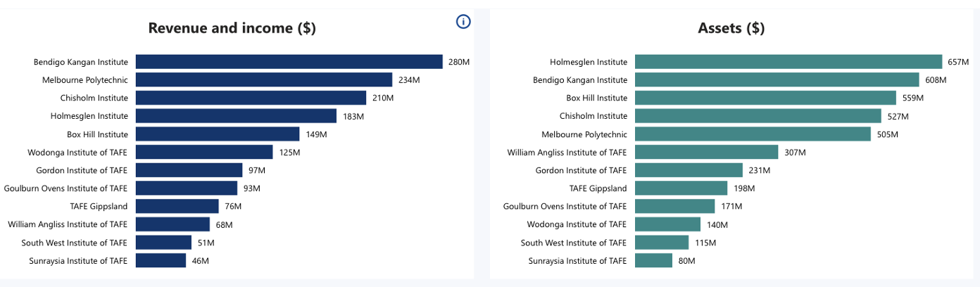This screenshot has height=287, width=980.
Task: Click the 115M assets value label
Action: coord(705,242)
